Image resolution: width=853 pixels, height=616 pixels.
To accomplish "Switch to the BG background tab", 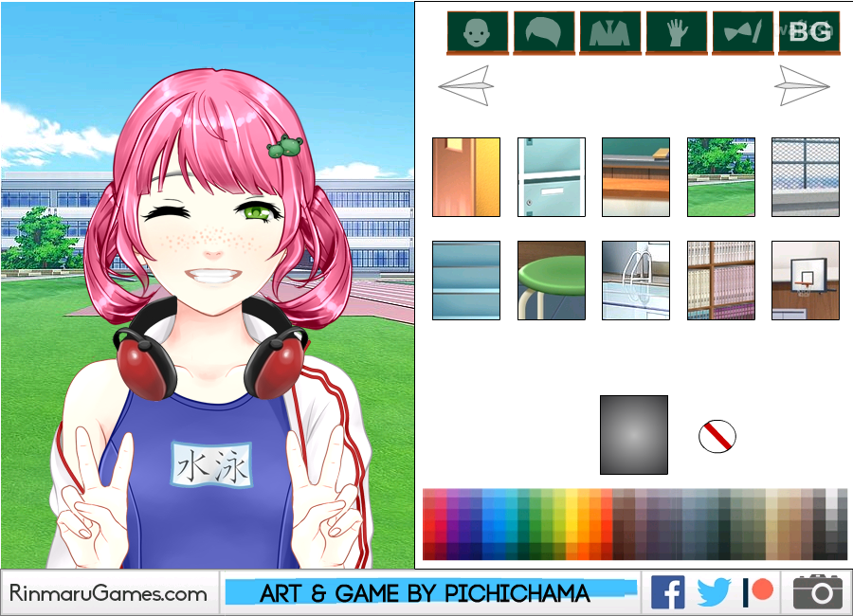I will (x=809, y=32).
